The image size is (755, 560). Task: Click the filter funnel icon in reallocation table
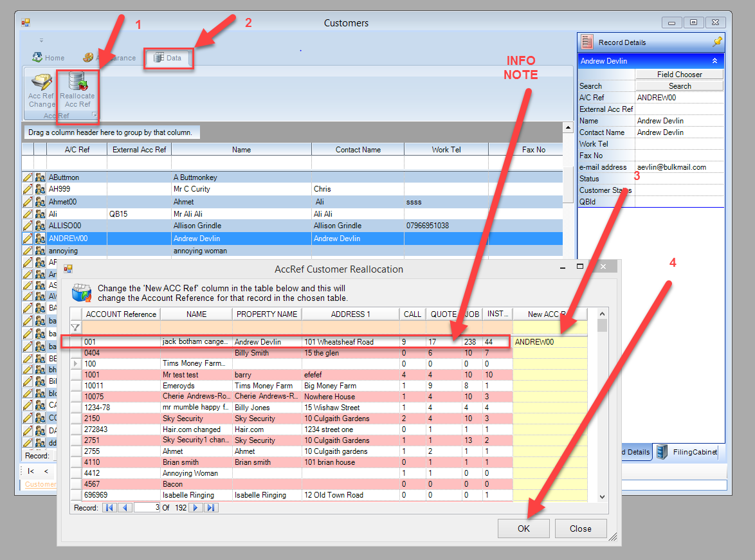75,328
